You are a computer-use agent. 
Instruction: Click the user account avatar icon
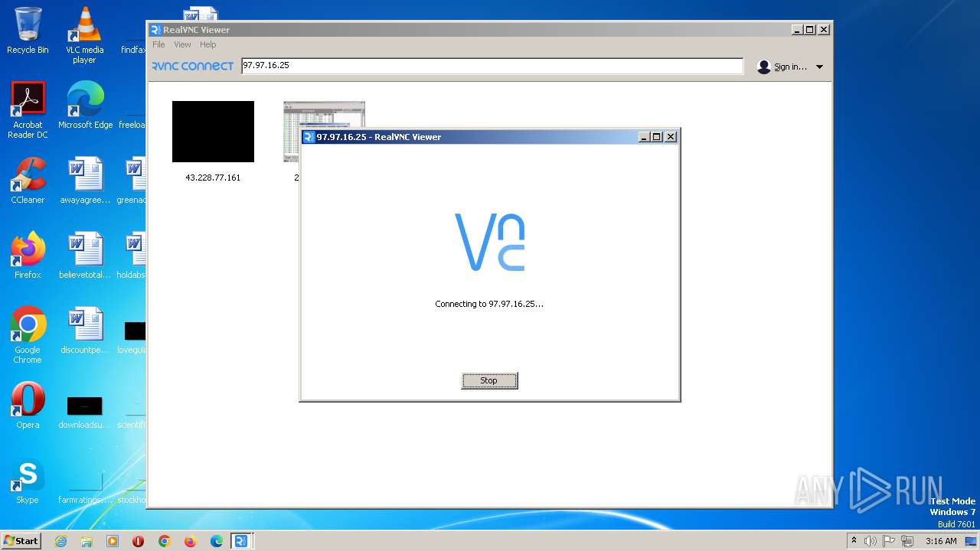763,67
